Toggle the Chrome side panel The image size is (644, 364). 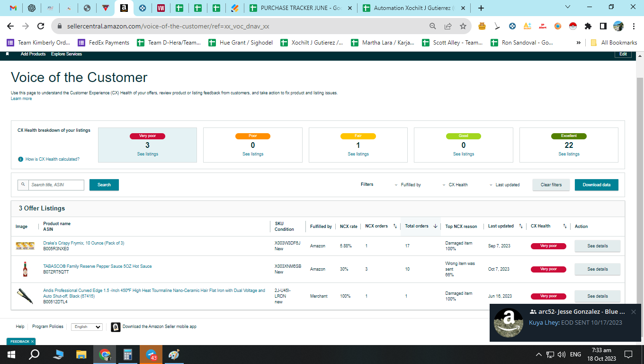603,26
